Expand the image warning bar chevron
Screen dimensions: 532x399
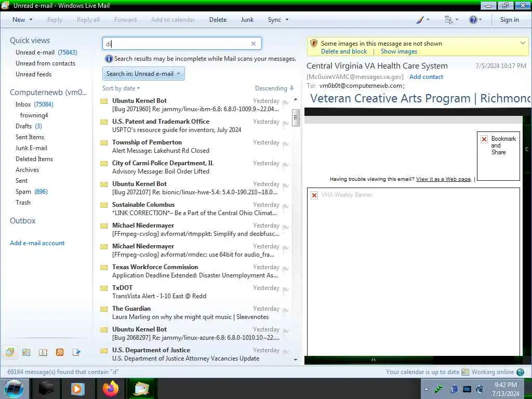point(523,43)
